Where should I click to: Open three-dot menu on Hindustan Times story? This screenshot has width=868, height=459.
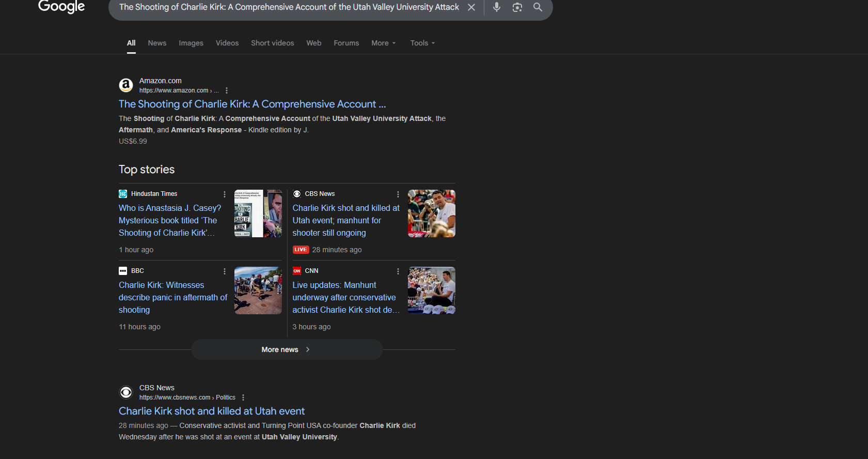pyautogui.click(x=224, y=194)
